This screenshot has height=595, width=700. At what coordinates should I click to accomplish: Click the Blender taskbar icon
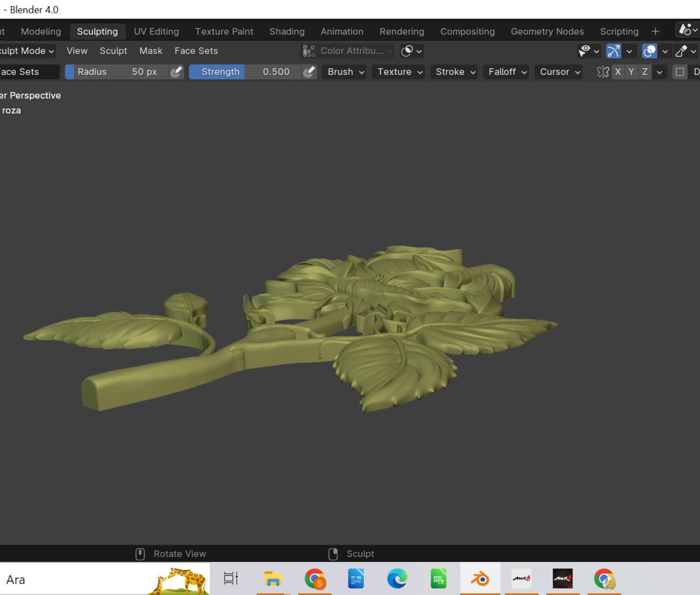[x=480, y=579]
